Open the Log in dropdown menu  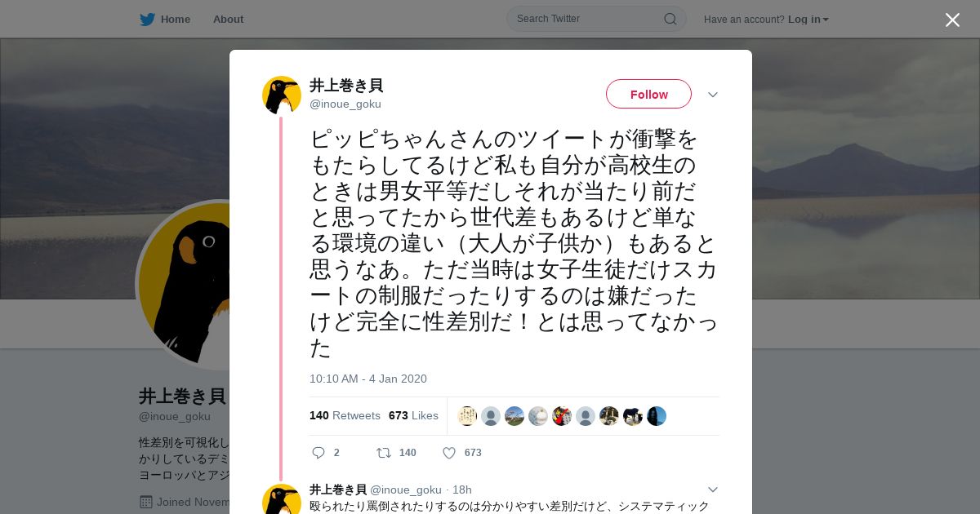tap(808, 19)
